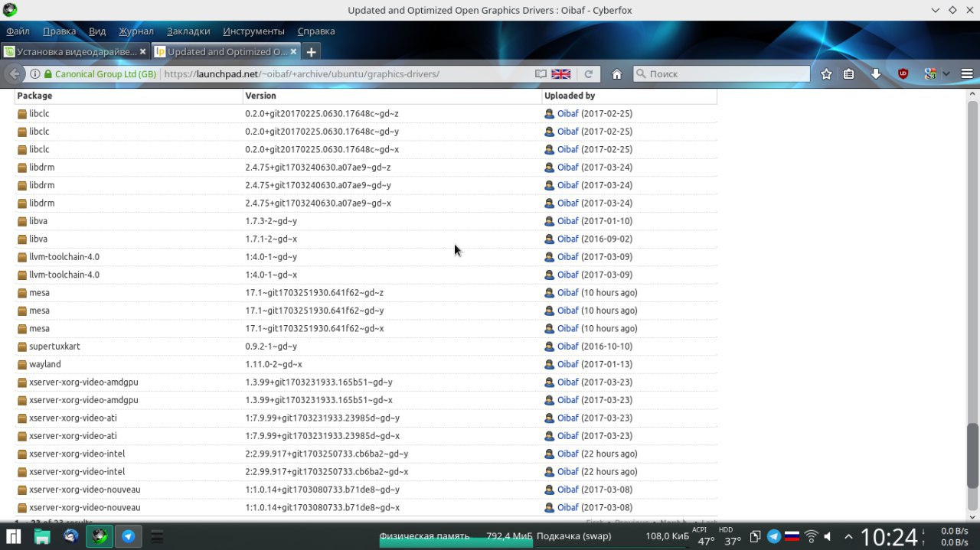Screen dimensions: 980x550
Task: Open the file manager from taskbar
Action: [x=42, y=536]
